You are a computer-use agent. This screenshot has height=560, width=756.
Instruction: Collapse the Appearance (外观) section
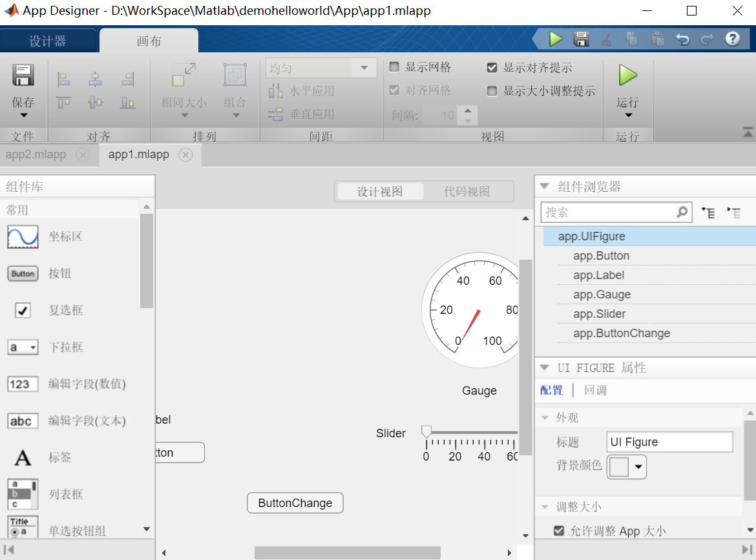click(545, 418)
